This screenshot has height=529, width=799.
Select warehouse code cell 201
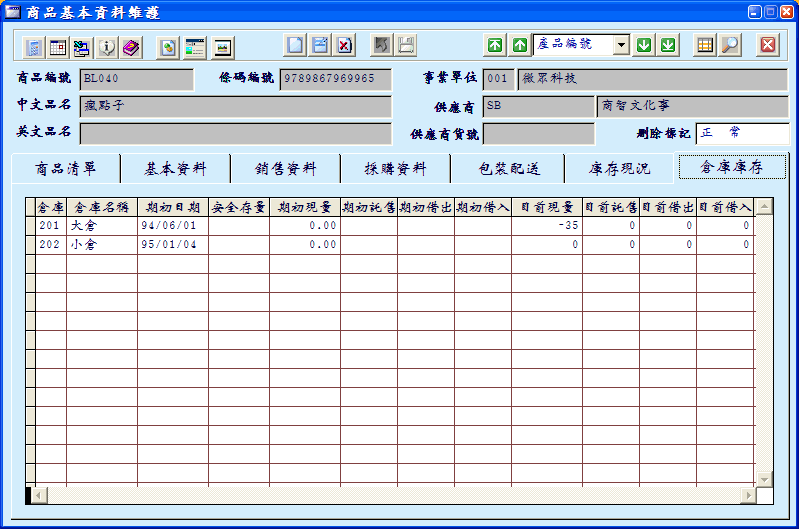click(x=51, y=226)
